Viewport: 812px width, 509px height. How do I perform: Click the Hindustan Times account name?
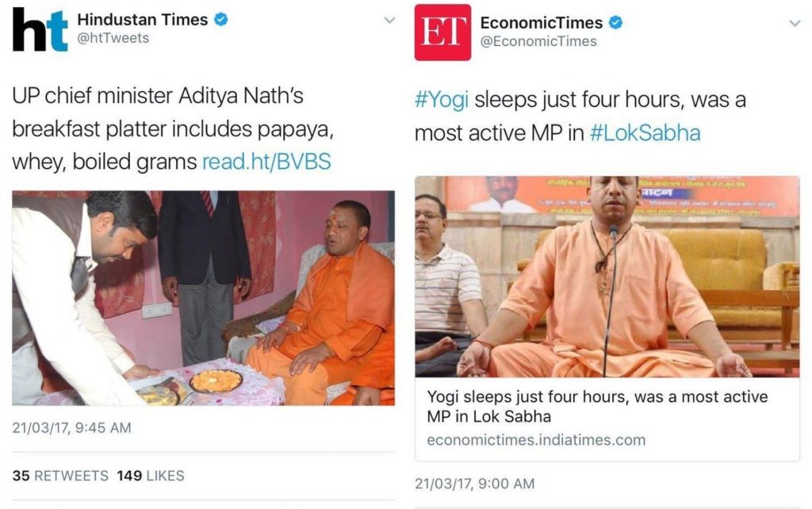tap(143, 20)
